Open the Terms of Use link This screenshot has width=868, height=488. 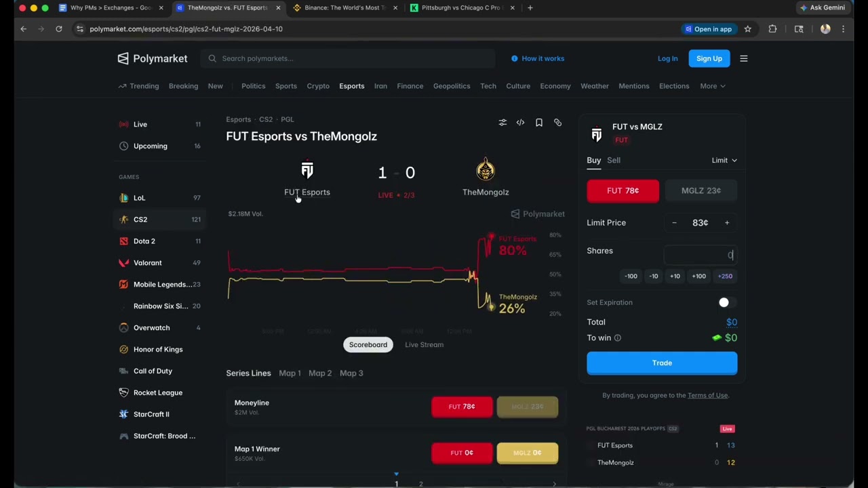coord(707,395)
